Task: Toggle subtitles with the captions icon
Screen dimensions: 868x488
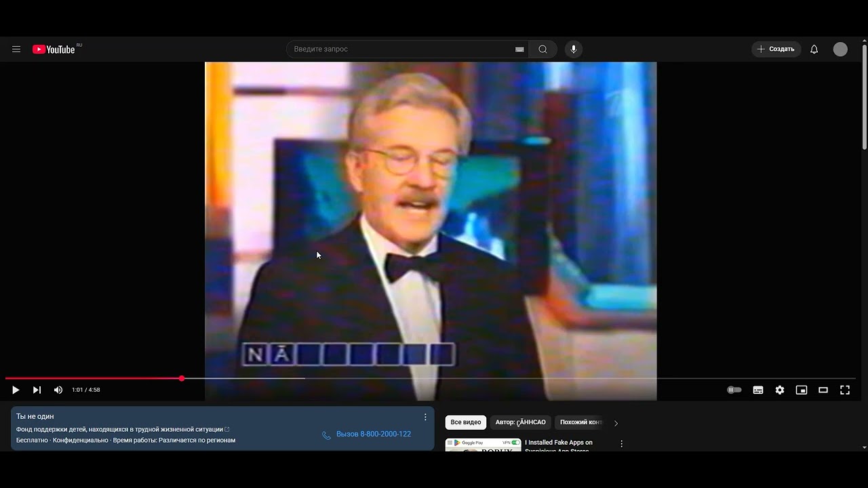Action: [x=758, y=390]
